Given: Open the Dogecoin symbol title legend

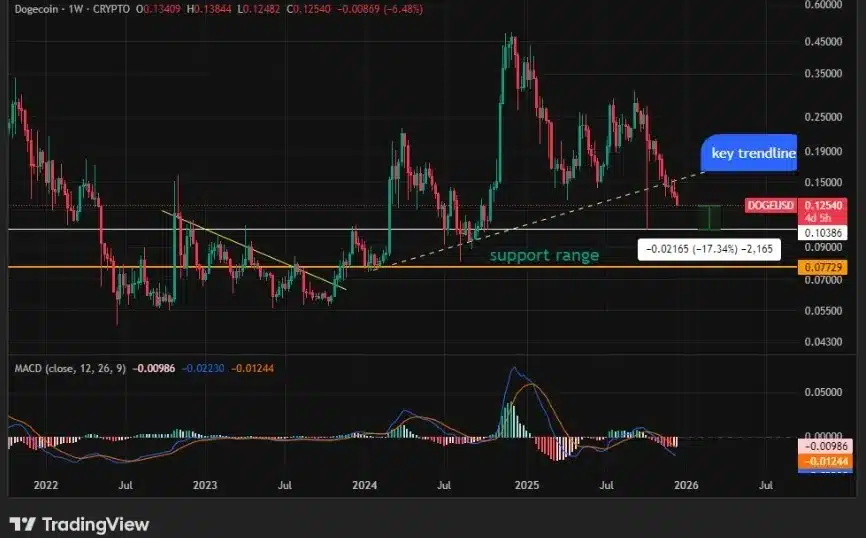Looking at the screenshot, I should (x=36, y=11).
